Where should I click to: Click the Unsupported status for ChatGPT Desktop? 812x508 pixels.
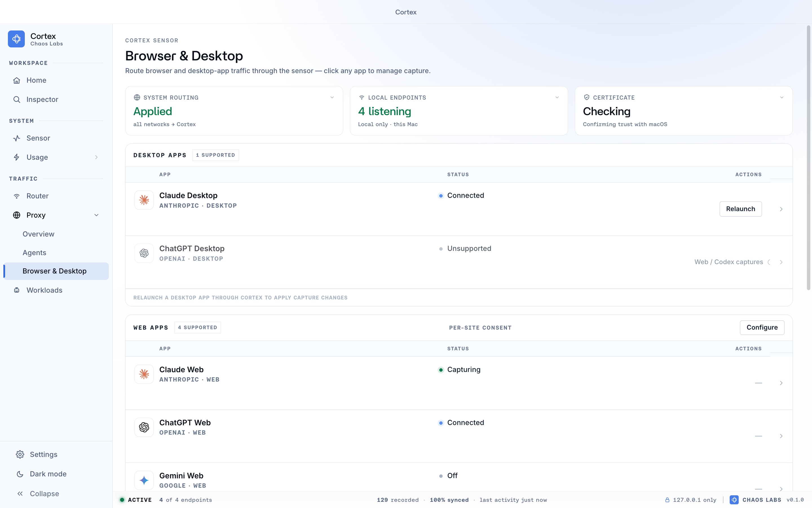[x=469, y=249]
